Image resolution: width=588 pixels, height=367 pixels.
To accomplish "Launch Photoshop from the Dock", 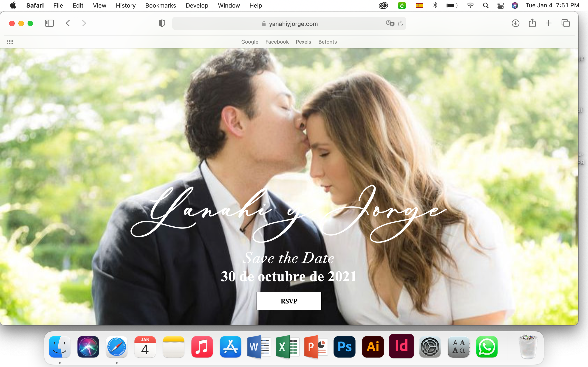I will [344, 347].
